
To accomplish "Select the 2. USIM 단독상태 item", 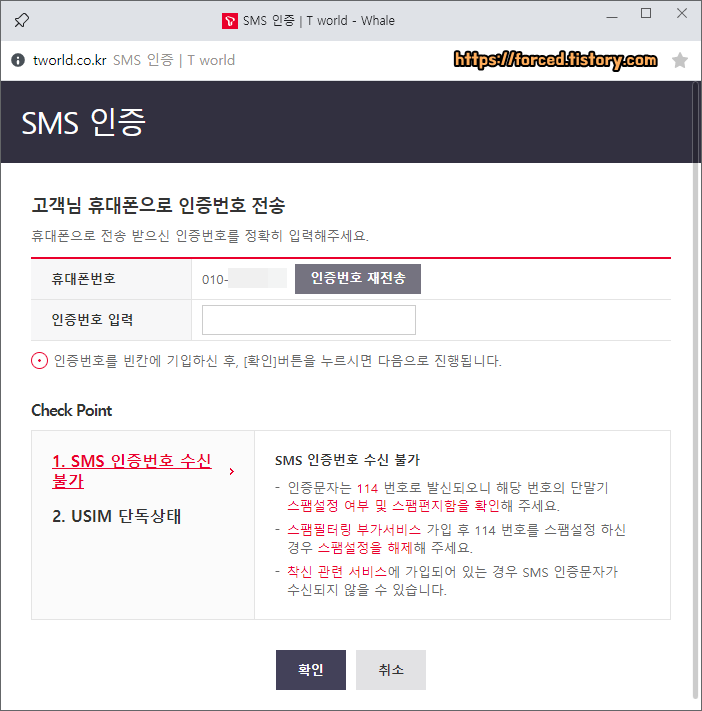I will (x=117, y=516).
